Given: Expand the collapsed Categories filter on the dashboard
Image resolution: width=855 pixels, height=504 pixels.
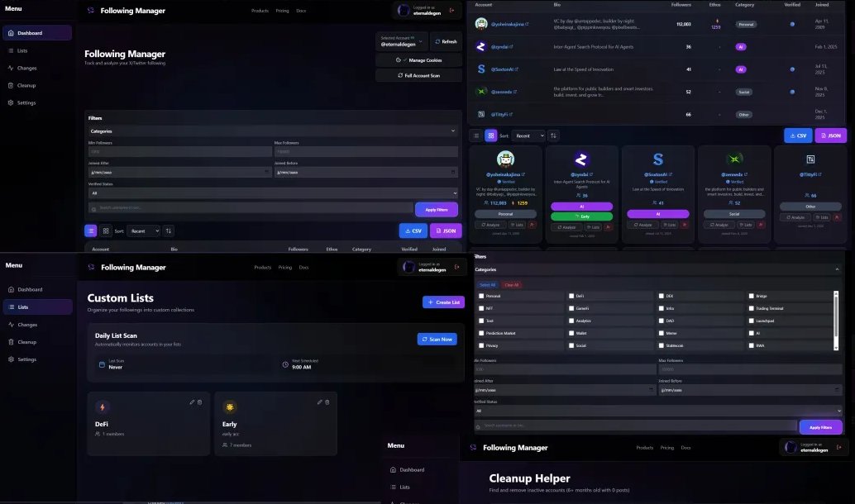Looking at the screenshot, I should (x=273, y=131).
